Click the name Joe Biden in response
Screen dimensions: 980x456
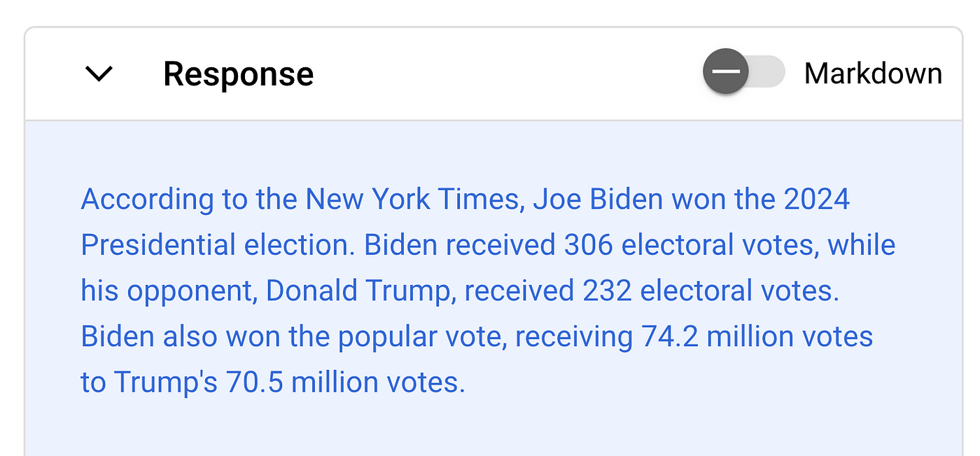click(598, 200)
